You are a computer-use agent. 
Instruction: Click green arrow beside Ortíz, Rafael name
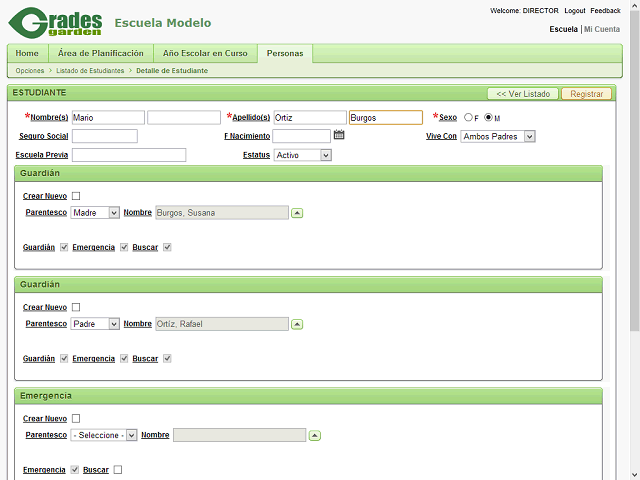click(x=297, y=324)
